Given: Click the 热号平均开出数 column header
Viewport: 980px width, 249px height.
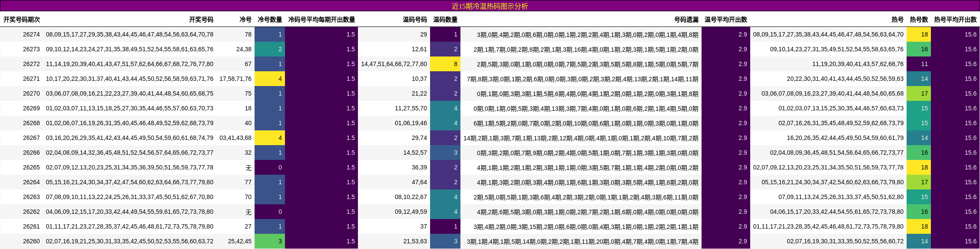Looking at the screenshot, I should tap(955, 20).
